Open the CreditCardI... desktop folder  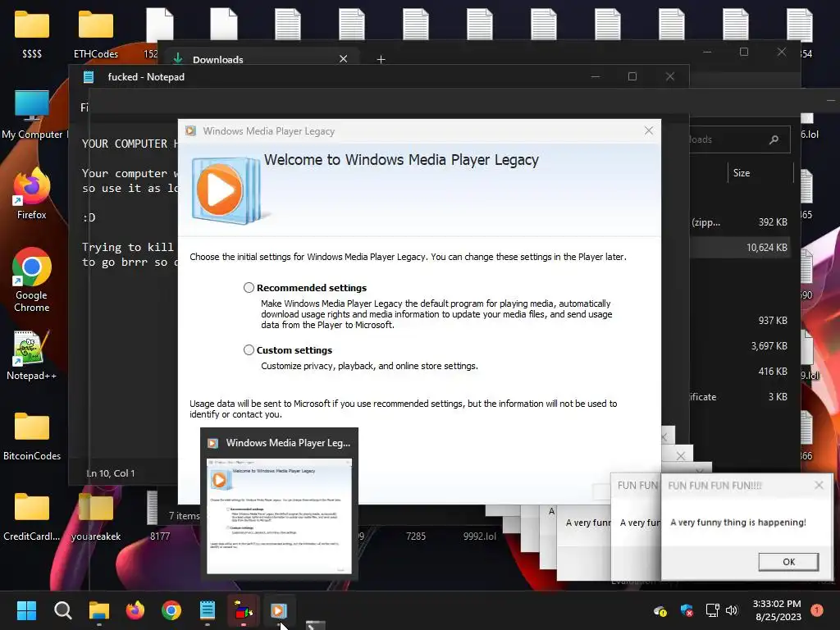click(x=32, y=517)
